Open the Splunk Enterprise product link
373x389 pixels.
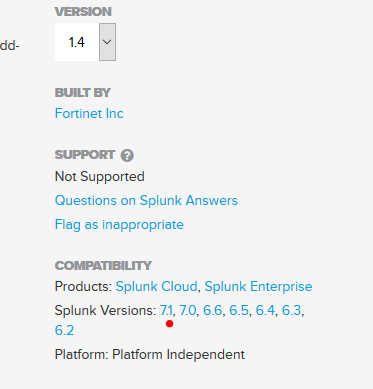click(258, 286)
